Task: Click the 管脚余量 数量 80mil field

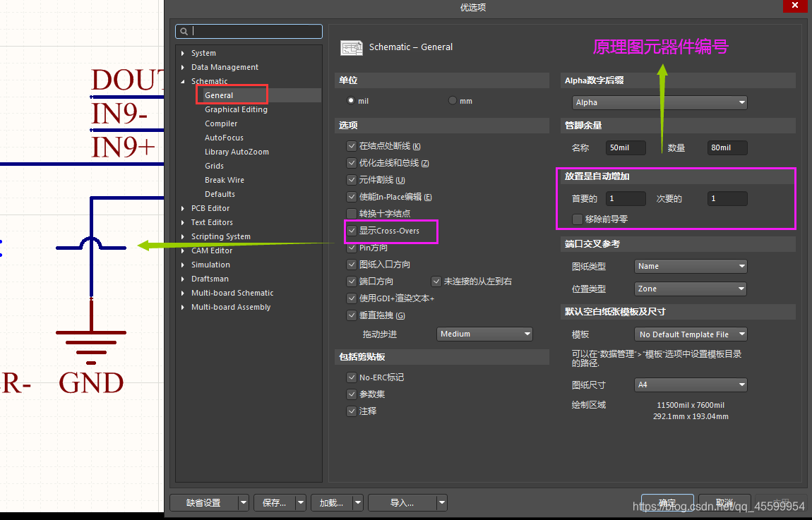Action: click(x=727, y=148)
